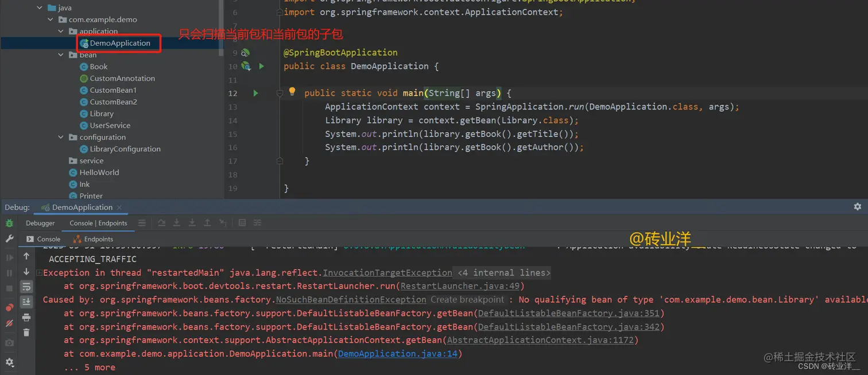Select LibraryConfiguration in project tree
Viewport: 868px width, 375px height.
click(120, 149)
